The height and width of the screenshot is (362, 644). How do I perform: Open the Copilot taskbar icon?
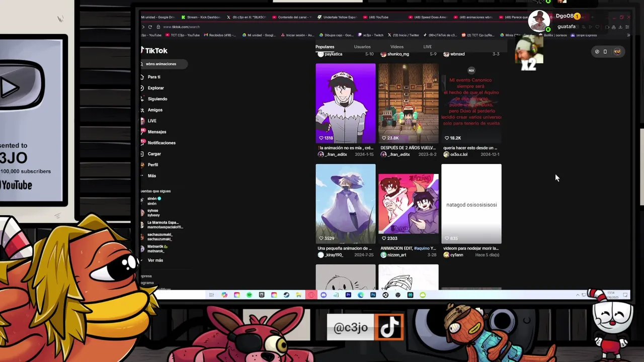point(224,295)
